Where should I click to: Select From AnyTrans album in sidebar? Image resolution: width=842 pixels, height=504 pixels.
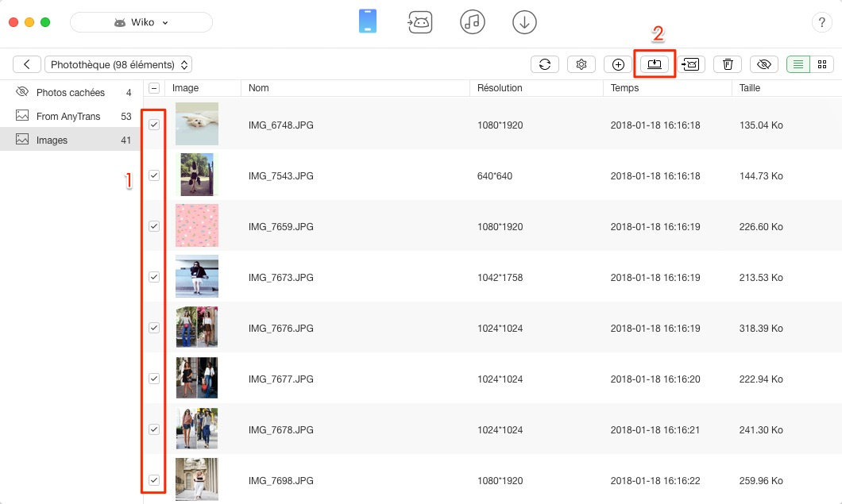coord(68,117)
